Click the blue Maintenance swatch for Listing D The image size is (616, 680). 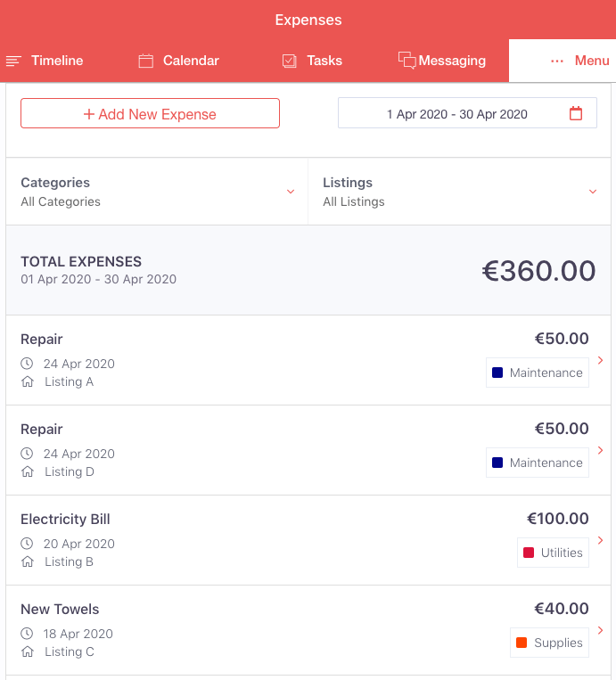coord(497,463)
